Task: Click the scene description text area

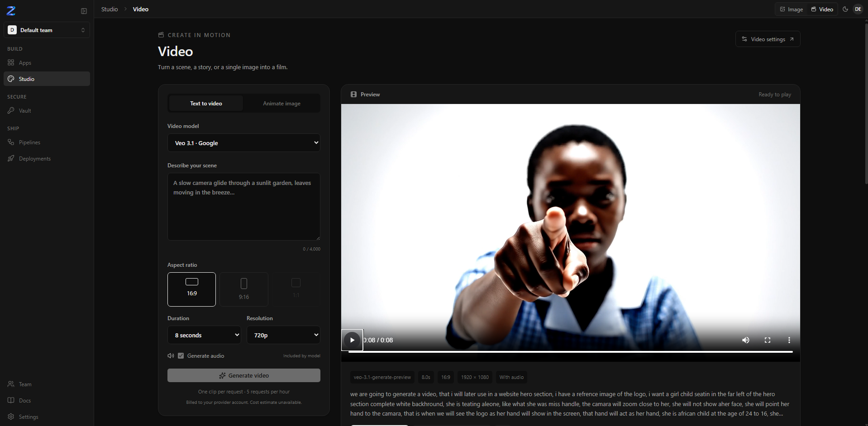Action: (244, 207)
